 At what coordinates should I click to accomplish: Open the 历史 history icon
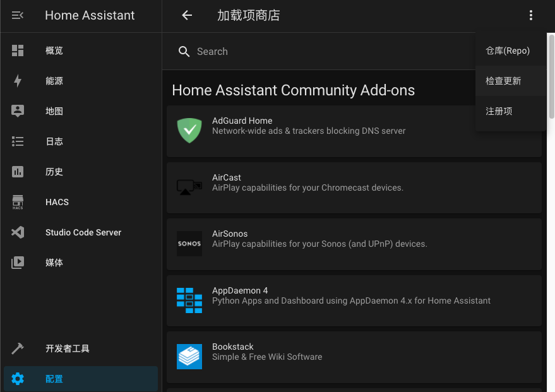click(x=16, y=171)
